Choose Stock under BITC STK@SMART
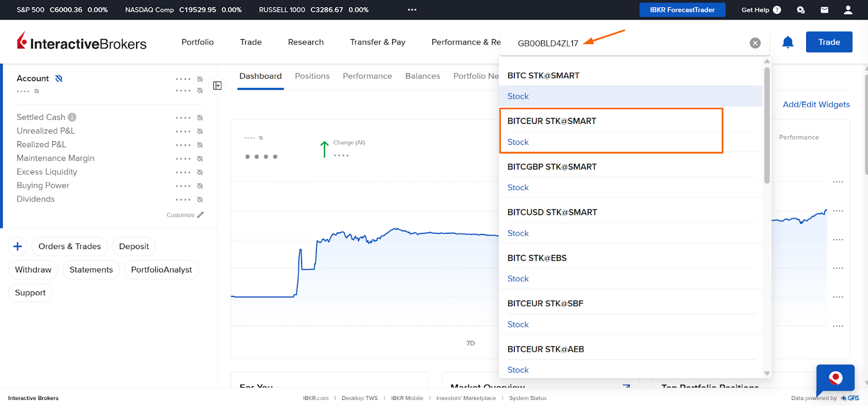868x406 pixels. [518, 96]
